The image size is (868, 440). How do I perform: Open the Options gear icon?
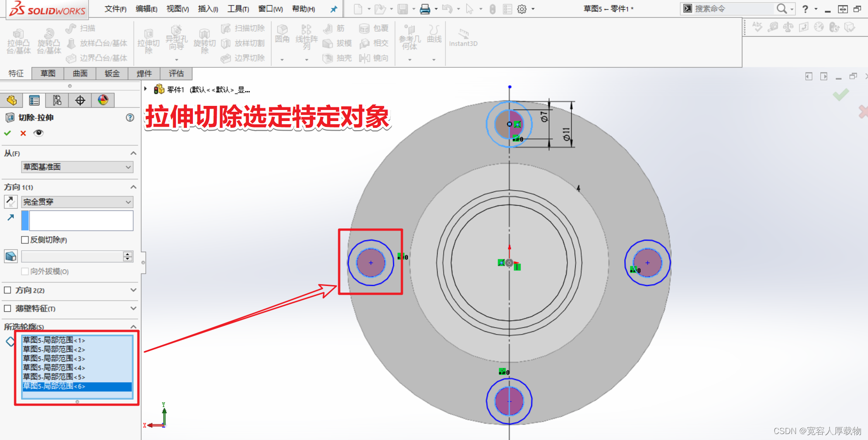point(522,9)
